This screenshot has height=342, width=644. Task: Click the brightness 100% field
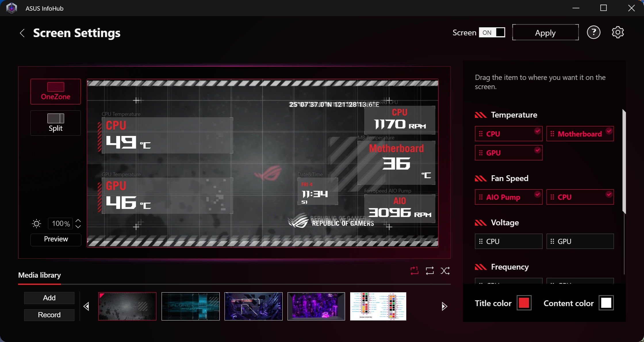pos(60,224)
